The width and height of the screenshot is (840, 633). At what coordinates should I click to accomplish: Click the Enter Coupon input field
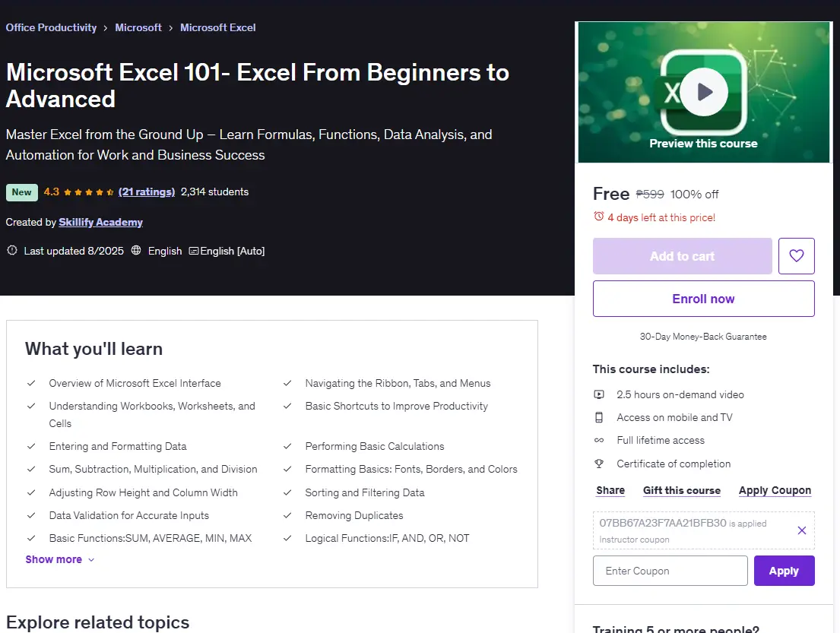click(x=670, y=571)
